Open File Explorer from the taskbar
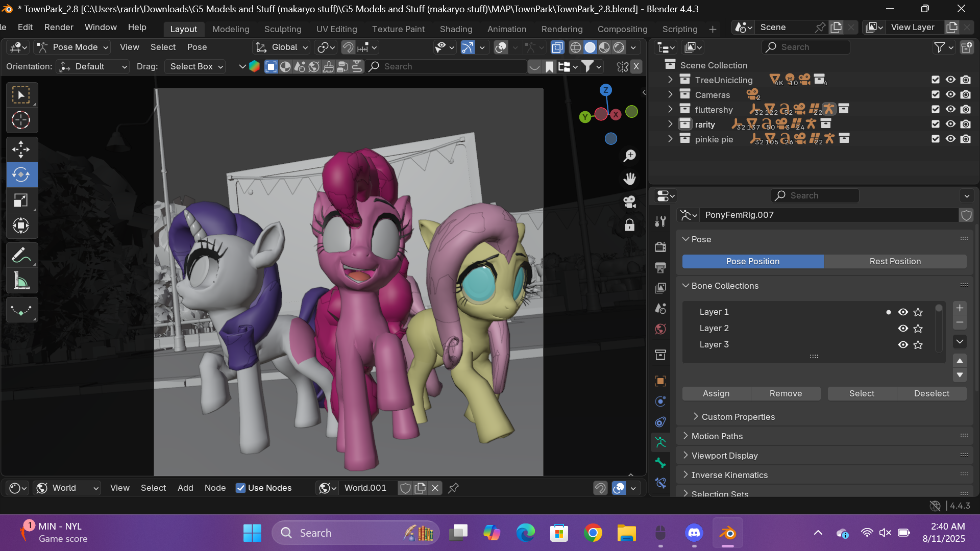 pyautogui.click(x=626, y=533)
